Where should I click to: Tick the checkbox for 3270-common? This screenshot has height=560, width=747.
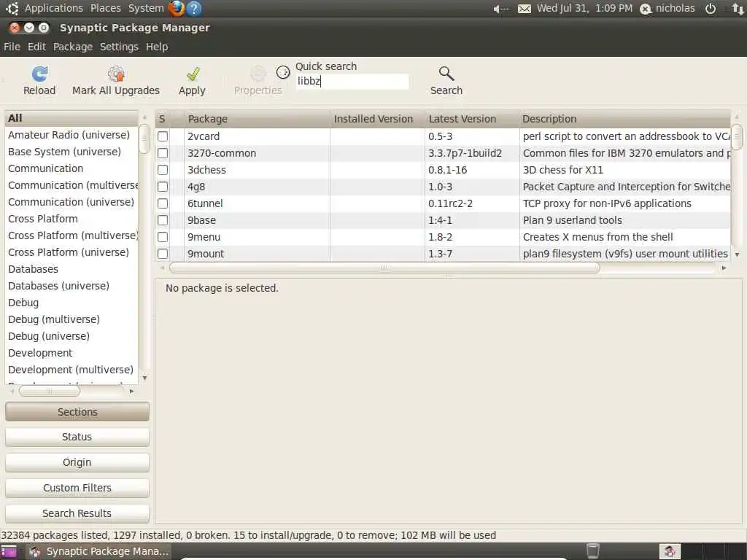pyautogui.click(x=163, y=153)
